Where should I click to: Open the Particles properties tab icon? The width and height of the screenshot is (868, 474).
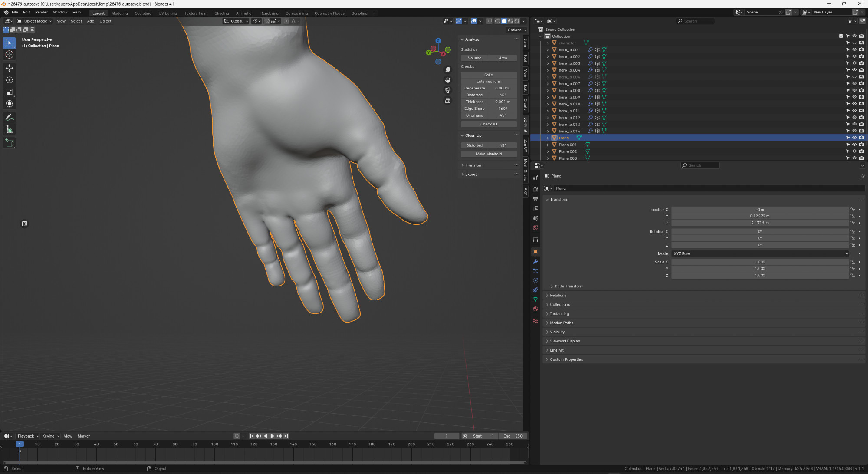[x=536, y=271]
